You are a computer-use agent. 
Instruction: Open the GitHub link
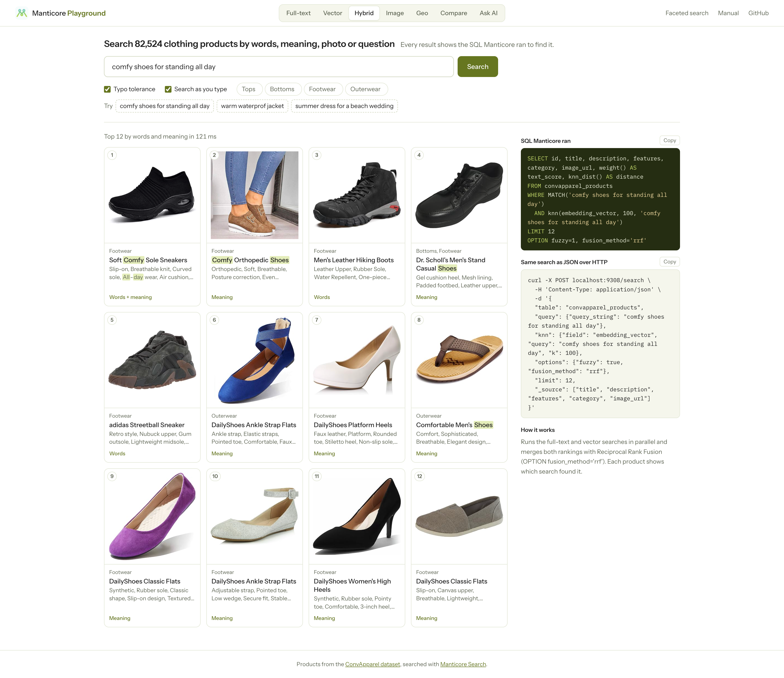coord(758,13)
